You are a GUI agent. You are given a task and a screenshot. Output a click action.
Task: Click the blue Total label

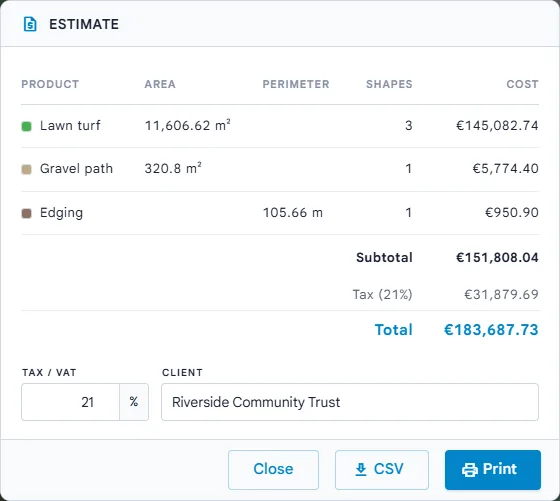(394, 330)
